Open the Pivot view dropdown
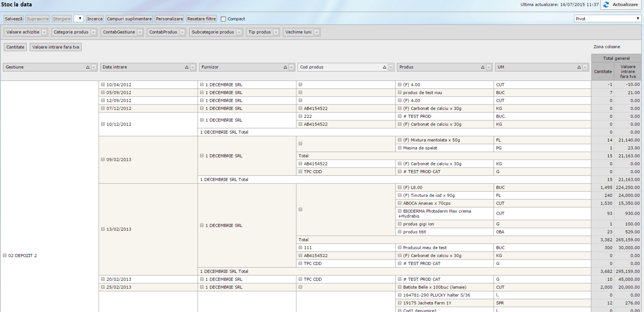 tap(638, 19)
